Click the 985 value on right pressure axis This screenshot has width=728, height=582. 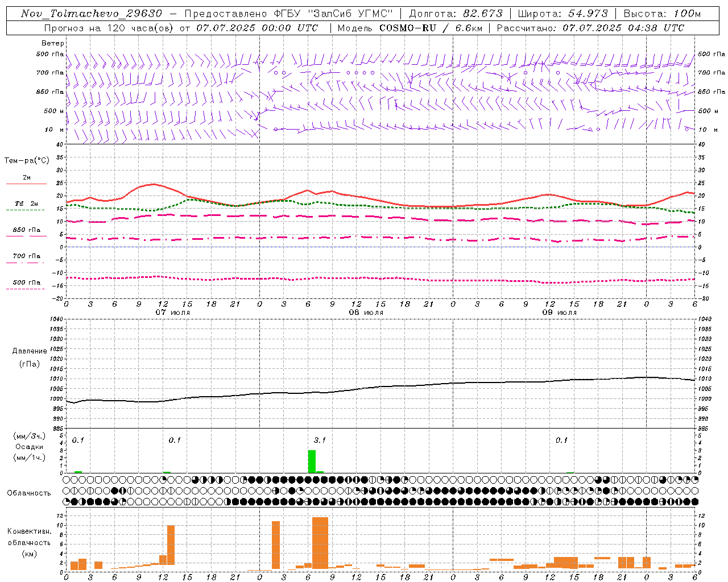pos(704,429)
